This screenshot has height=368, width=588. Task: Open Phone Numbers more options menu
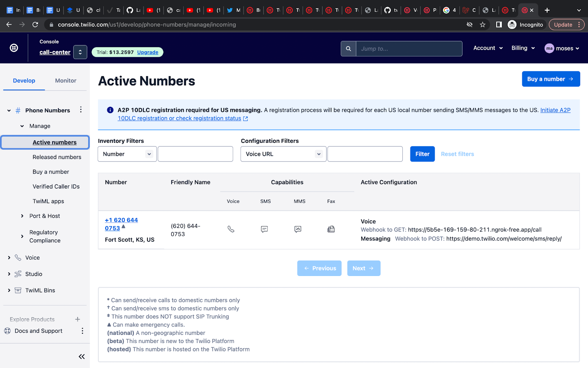click(x=81, y=110)
